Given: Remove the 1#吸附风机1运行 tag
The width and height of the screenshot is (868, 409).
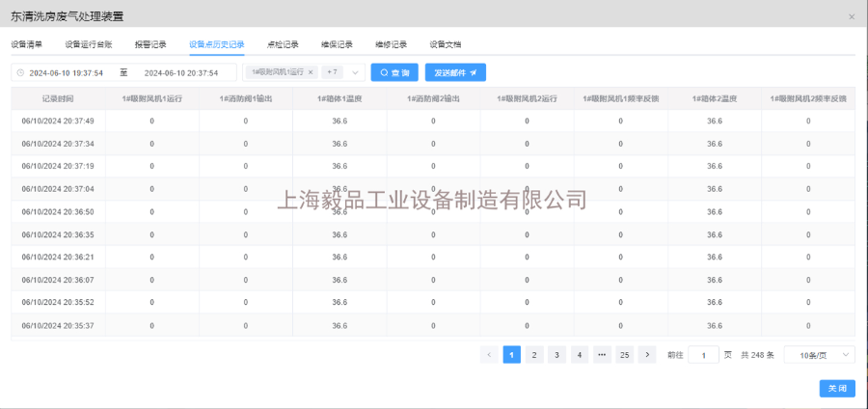Looking at the screenshot, I should coord(311,72).
